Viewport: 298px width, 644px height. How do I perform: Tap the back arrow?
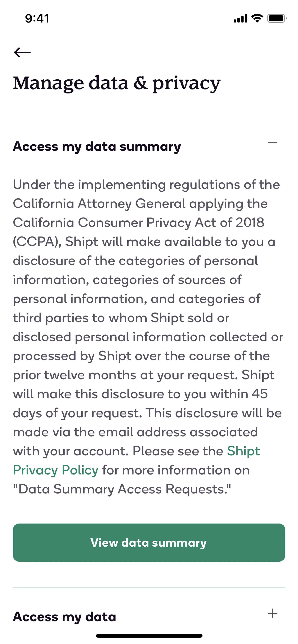[22, 53]
